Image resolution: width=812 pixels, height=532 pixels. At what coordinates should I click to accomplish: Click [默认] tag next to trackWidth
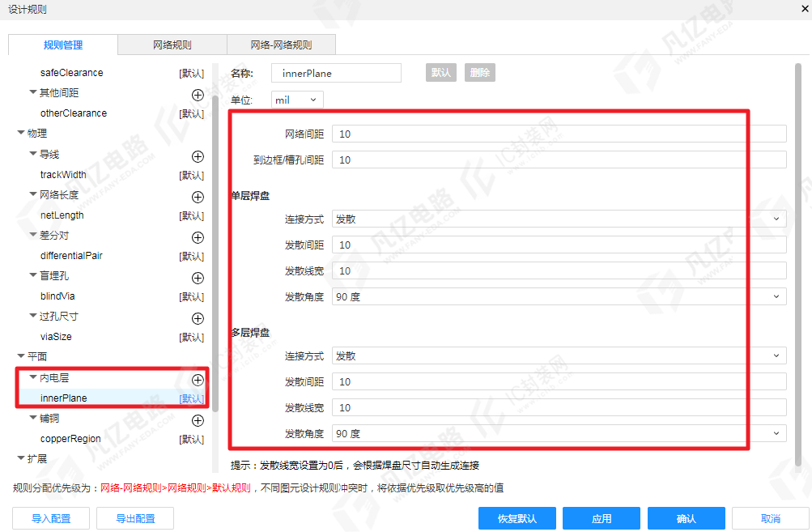[x=192, y=175]
